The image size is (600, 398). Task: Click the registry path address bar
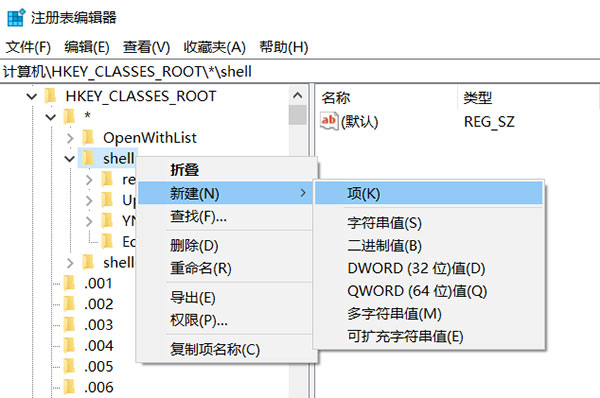(x=300, y=72)
